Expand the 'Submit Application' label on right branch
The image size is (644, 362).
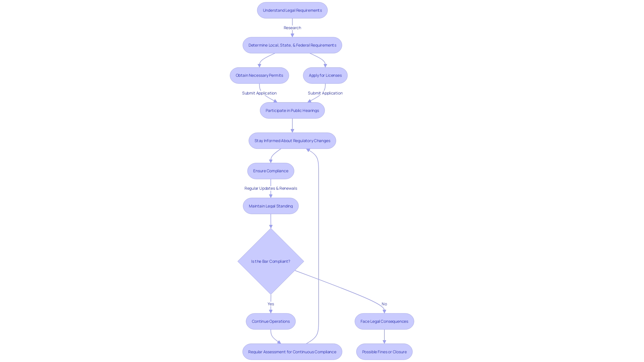coord(325,93)
